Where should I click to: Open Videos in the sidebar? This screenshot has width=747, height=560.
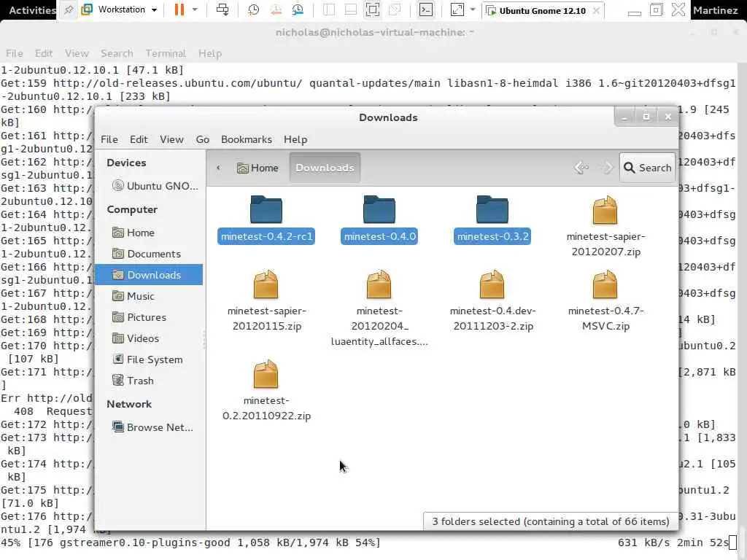[136, 338]
